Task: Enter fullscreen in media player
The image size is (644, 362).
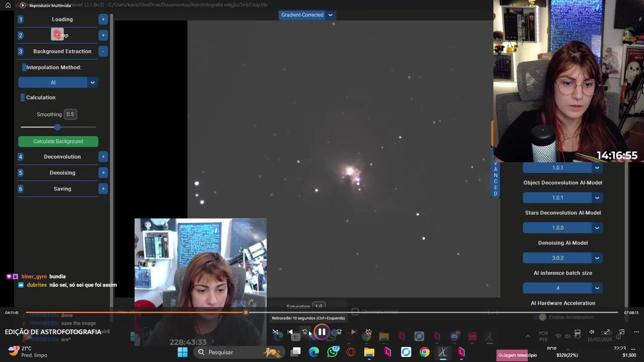Action: [607, 332]
